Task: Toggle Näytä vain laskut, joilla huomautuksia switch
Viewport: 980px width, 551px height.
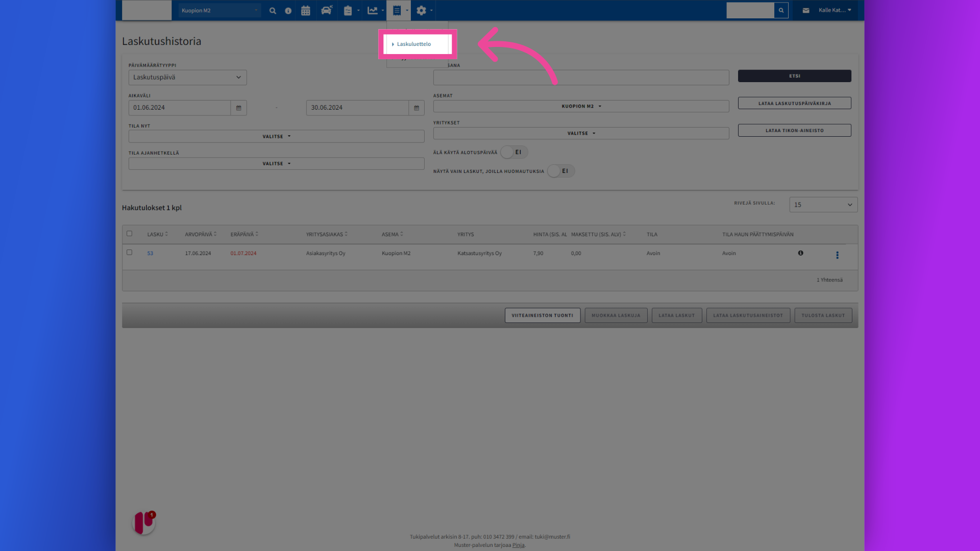Action: [x=561, y=171]
